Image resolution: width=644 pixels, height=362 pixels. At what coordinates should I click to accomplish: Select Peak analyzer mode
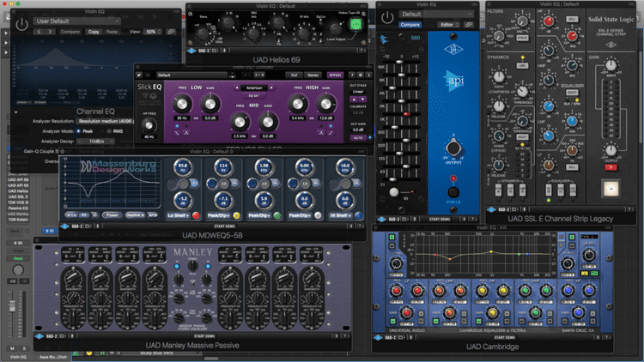tap(78, 131)
